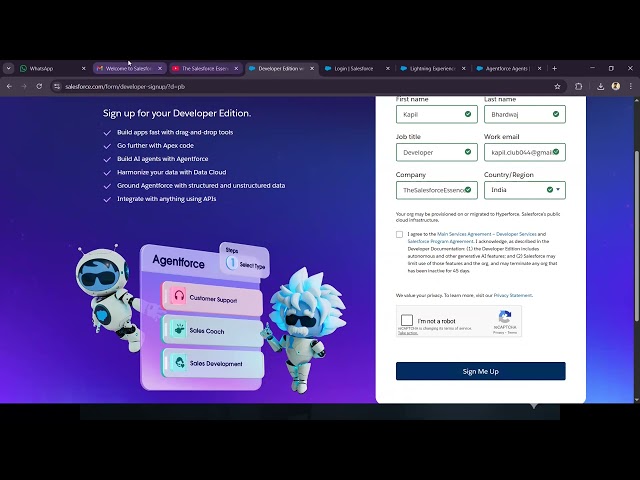
Task: Restore down the browser window
Action: point(611,68)
